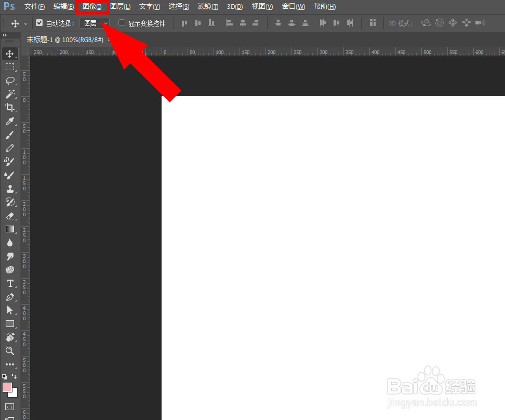This screenshot has width=505, height=420.
Task: Select the Clone Stamp tool
Action: [x=10, y=189]
